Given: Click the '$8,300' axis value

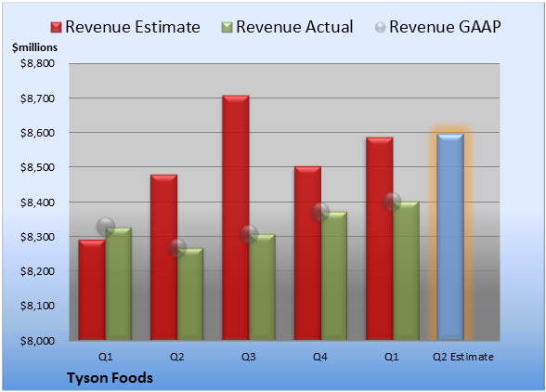Looking at the screenshot, I should coord(37,237).
